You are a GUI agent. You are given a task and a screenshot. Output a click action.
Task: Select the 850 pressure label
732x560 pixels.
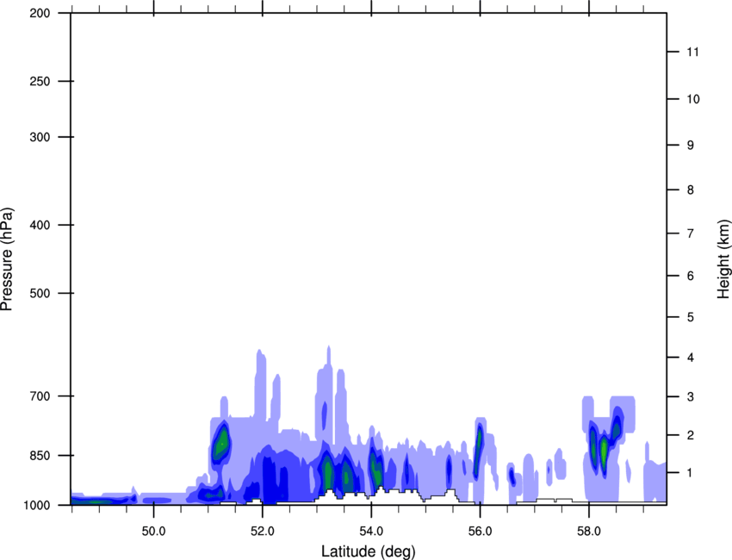point(40,456)
